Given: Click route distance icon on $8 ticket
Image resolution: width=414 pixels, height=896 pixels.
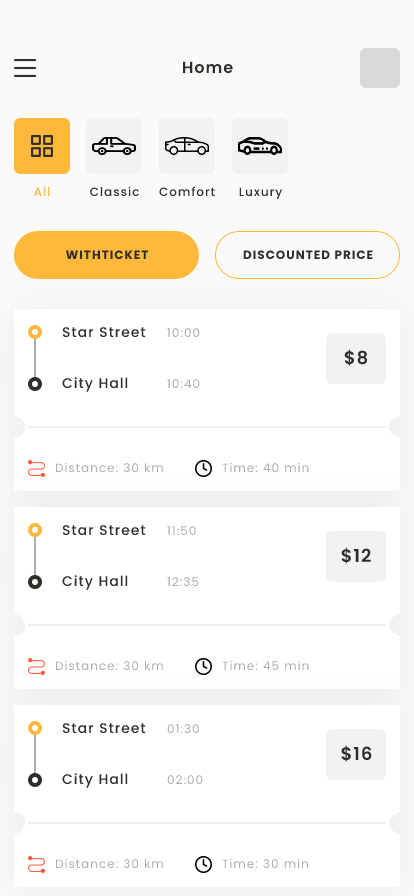Looking at the screenshot, I should coord(37,468).
